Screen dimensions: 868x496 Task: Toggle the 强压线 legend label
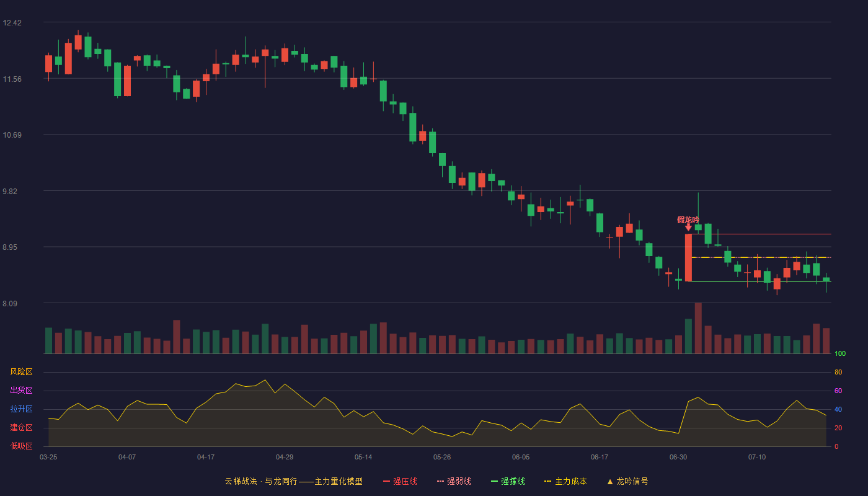[405, 481]
